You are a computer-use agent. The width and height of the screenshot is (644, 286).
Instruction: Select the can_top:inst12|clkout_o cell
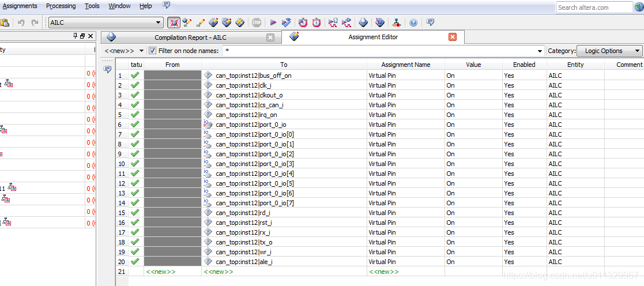click(x=284, y=95)
